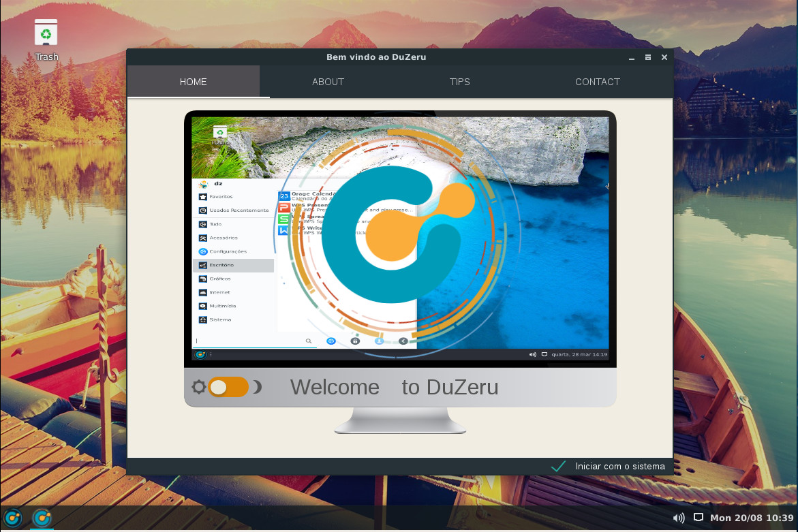This screenshot has height=532, width=798.
Task: Maximize the Bem vindo ao DuZeru window
Action: click(x=648, y=57)
